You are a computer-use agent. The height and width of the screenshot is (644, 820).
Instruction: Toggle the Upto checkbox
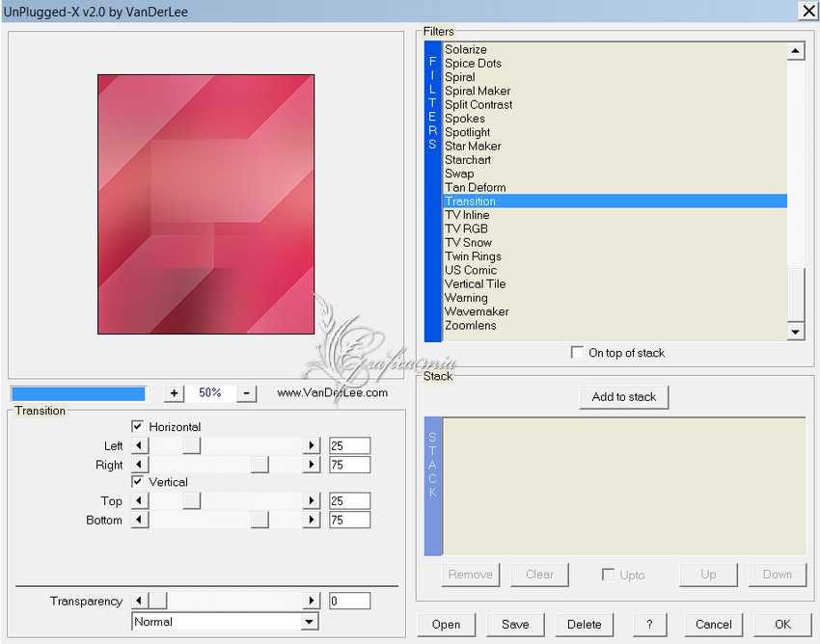(x=608, y=575)
